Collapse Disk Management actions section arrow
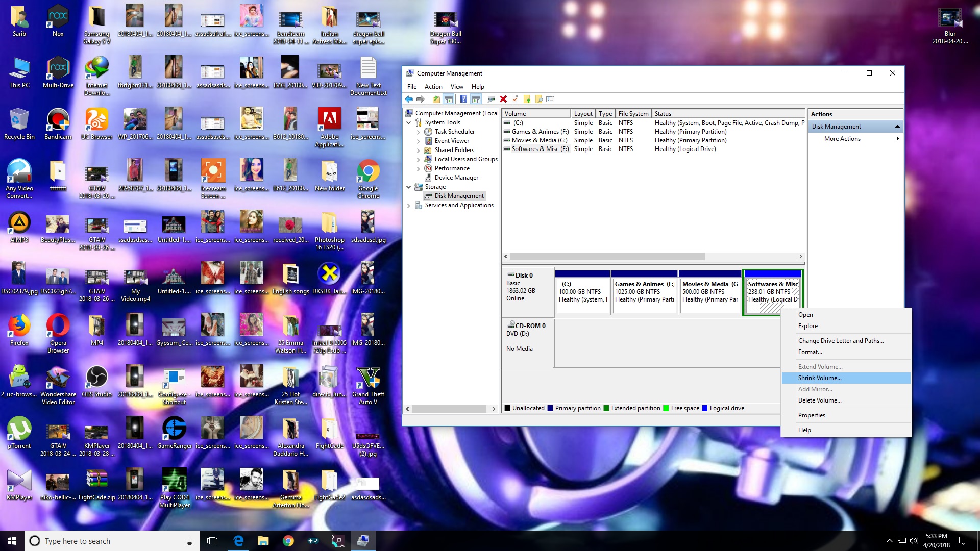This screenshot has height=551, width=980. 897,127
